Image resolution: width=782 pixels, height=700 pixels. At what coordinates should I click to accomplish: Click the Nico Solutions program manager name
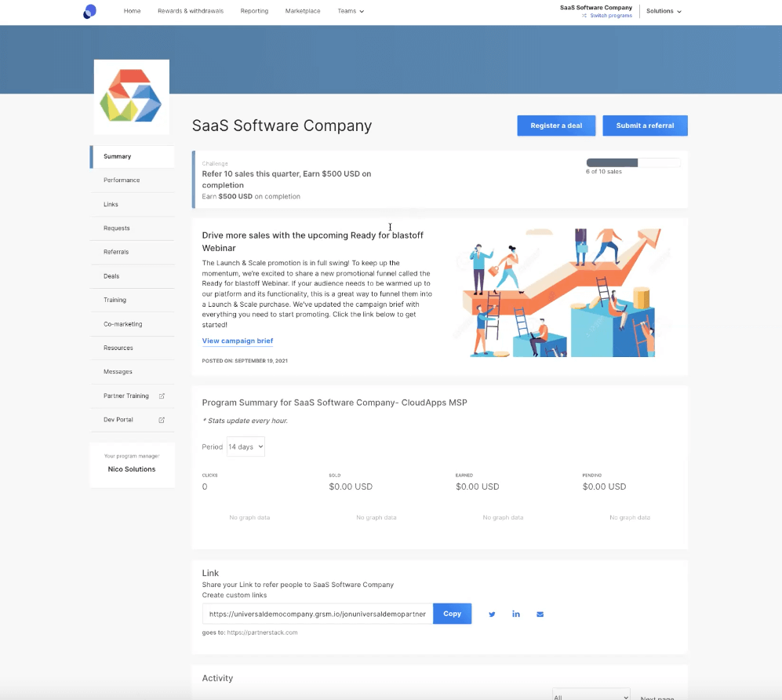pyautogui.click(x=132, y=469)
